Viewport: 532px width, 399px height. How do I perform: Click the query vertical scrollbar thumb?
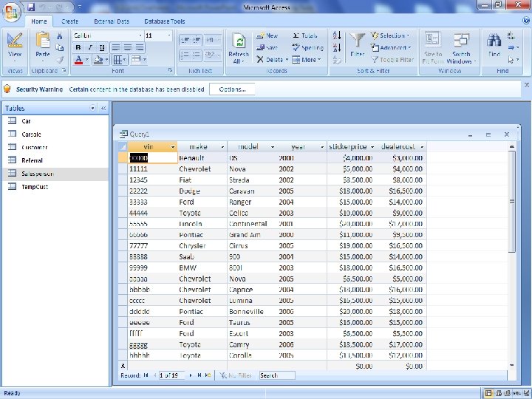pos(512,202)
